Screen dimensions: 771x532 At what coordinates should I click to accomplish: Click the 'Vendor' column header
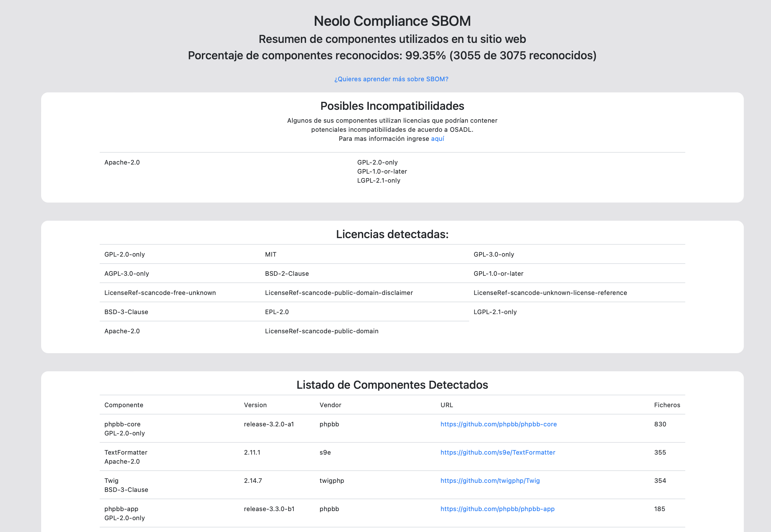[x=330, y=405]
